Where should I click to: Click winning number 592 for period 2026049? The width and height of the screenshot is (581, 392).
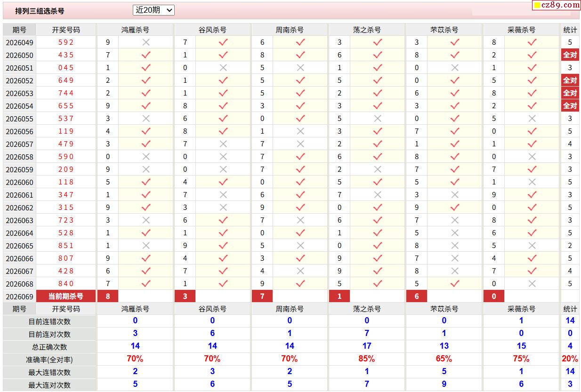(66, 42)
